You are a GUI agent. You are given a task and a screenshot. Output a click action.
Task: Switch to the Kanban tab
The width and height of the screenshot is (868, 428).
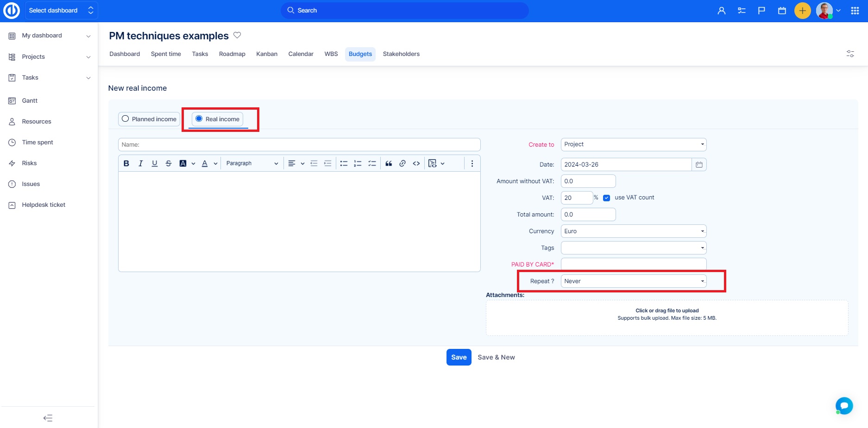click(x=267, y=54)
